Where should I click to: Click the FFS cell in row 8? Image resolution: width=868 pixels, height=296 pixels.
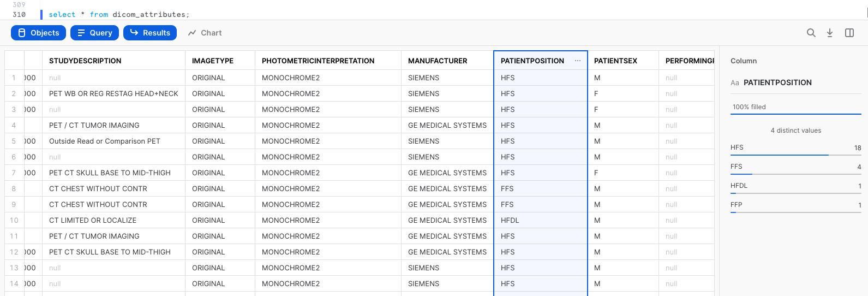(540, 188)
